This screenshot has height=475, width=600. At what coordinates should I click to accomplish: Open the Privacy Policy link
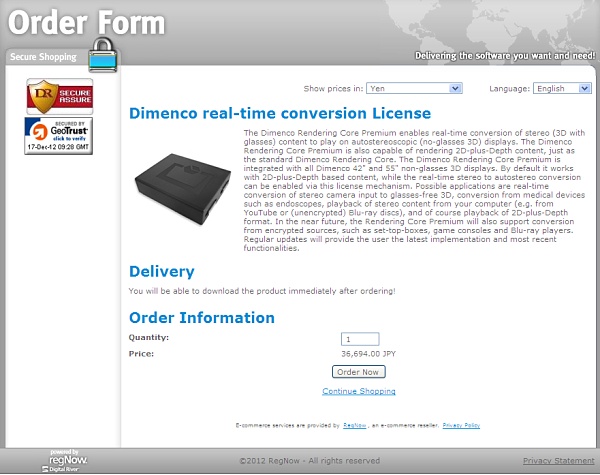coord(461,425)
